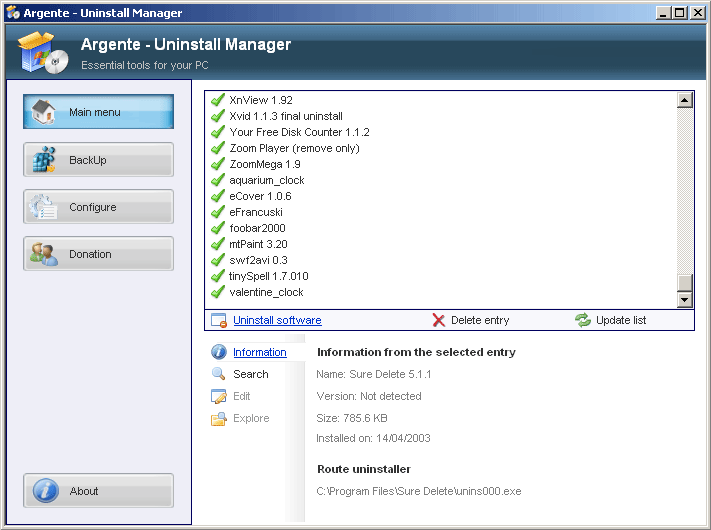Select Your Free Disk Counter 1.1.2
This screenshot has width=711, height=530.
pos(299,132)
